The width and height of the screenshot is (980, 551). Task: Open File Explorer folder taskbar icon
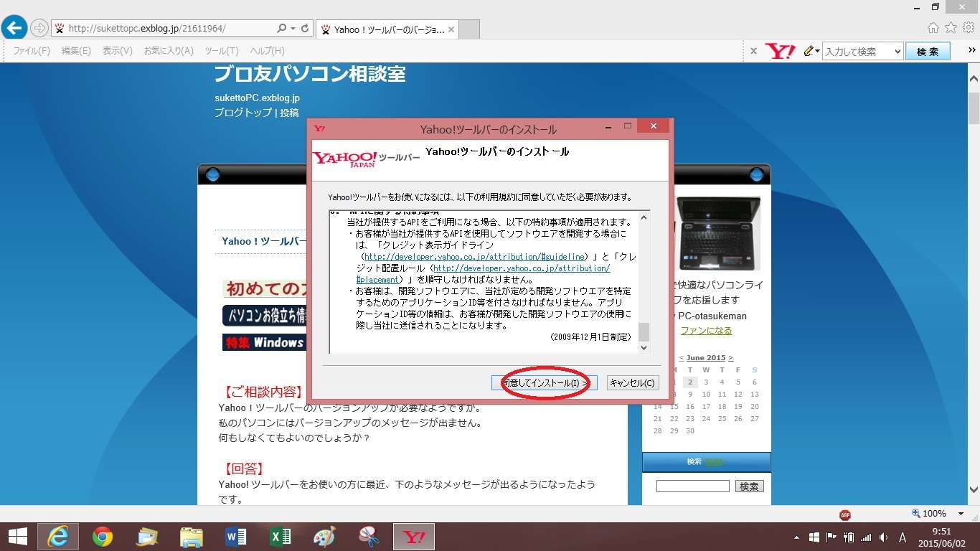(x=192, y=537)
